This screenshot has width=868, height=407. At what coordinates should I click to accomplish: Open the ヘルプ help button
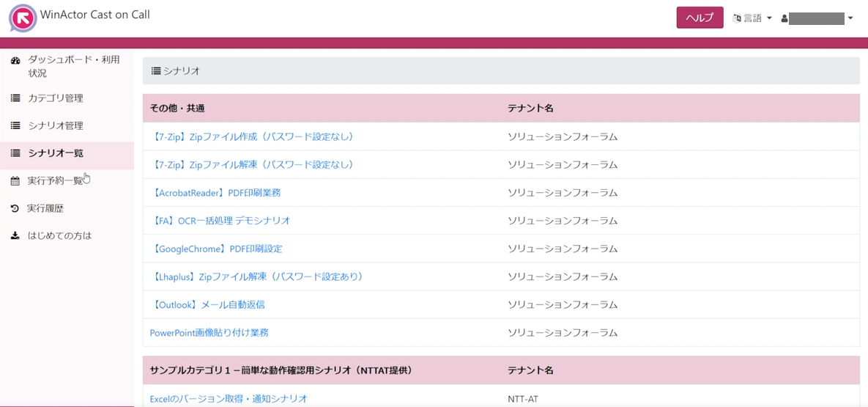click(x=700, y=18)
